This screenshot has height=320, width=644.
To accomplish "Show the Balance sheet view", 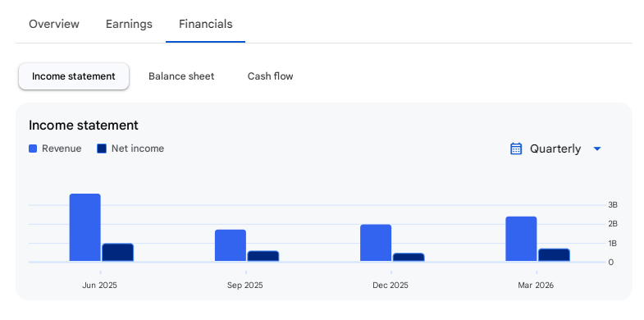I will coord(181,76).
